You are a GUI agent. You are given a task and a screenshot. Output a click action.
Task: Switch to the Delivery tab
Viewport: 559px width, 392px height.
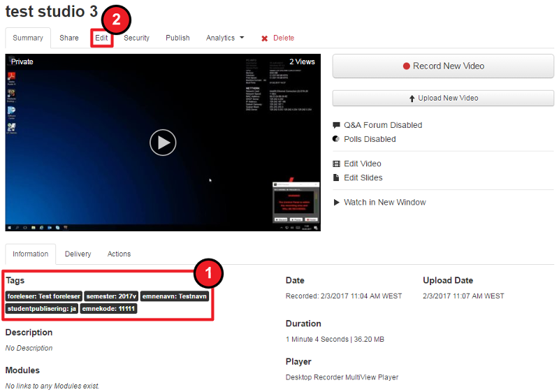[x=78, y=254]
